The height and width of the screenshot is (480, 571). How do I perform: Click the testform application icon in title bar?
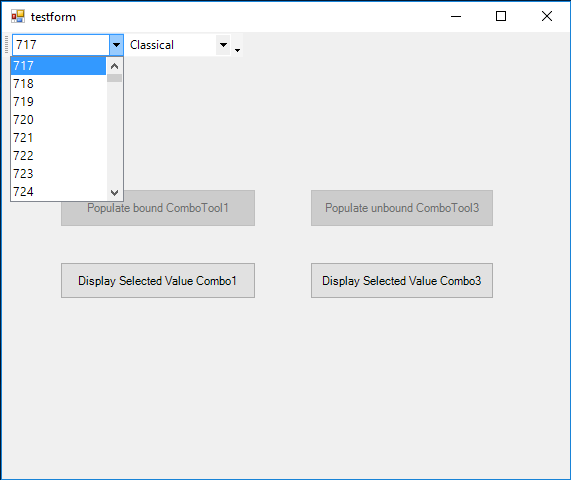[x=17, y=16]
